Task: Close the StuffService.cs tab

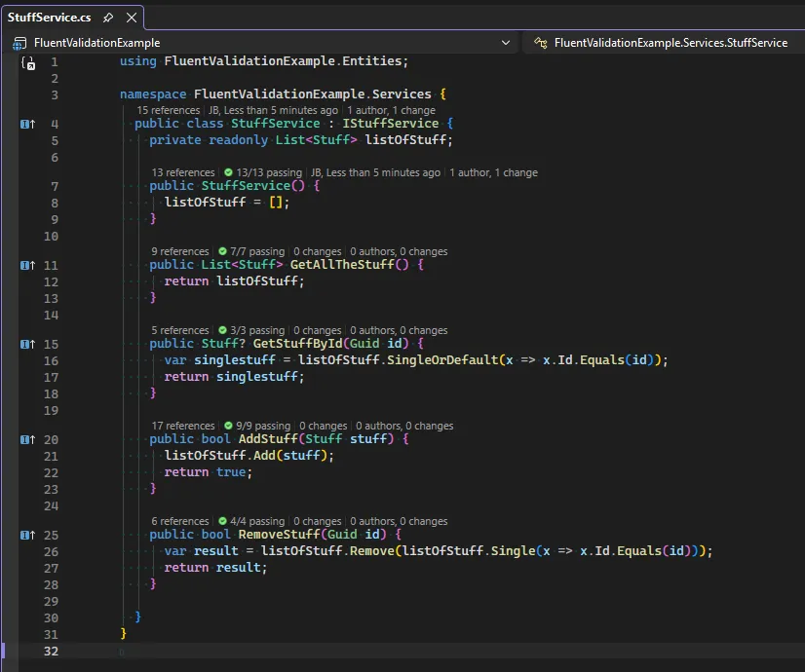Action: point(132,18)
